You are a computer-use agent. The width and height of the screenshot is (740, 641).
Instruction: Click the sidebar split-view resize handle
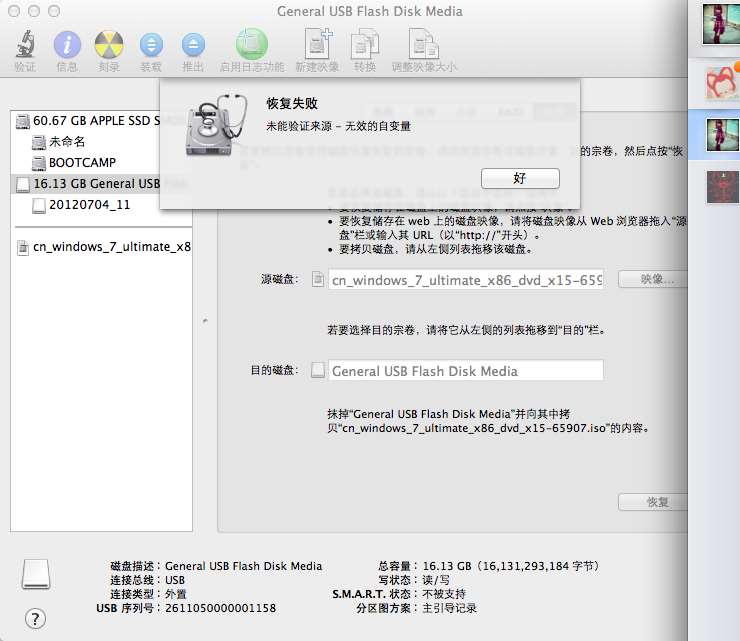coord(205,321)
